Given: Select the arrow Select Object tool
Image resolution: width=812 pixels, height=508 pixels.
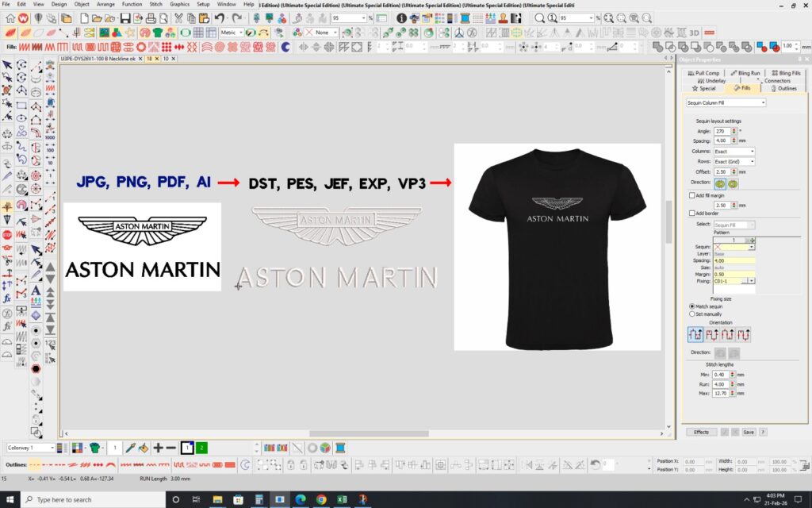Looking at the screenshot, I should point(6,65).
